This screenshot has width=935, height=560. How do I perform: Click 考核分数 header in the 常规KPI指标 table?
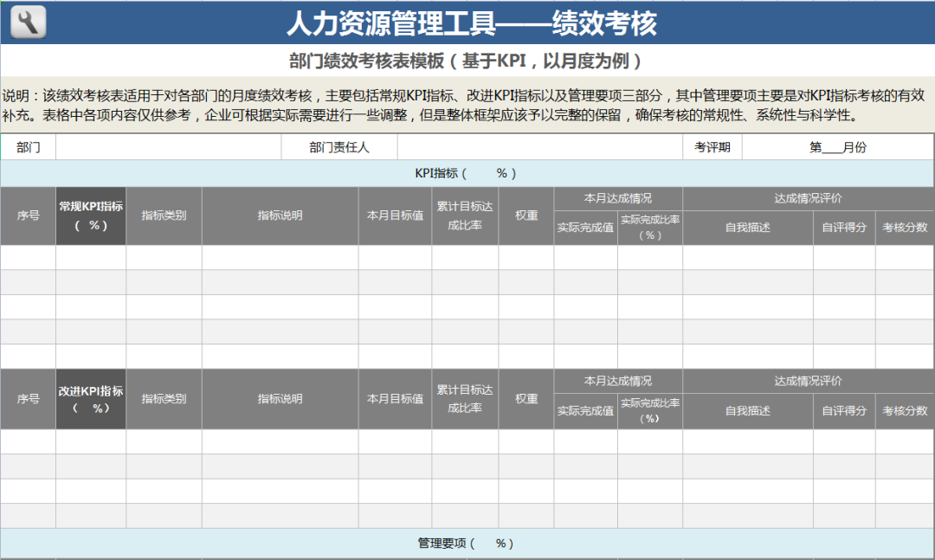coord(906,228)
